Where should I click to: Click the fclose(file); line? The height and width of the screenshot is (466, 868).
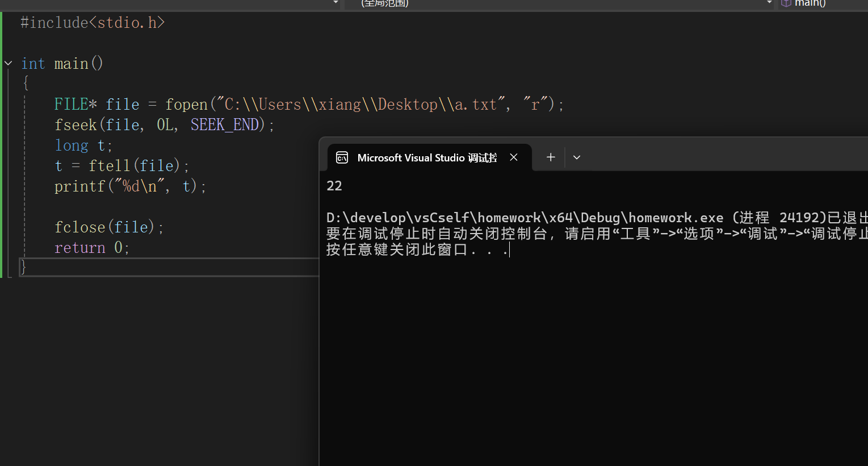[x=109, y=227]
